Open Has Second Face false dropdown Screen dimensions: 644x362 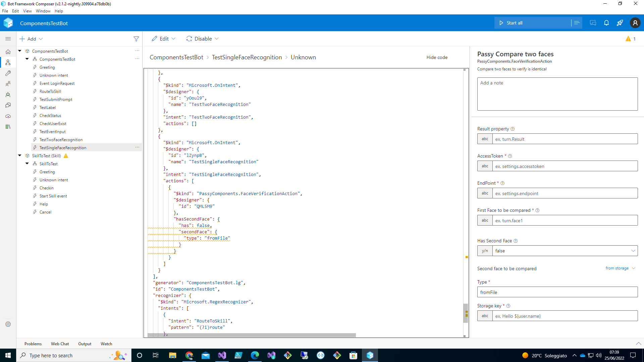coord(565,251)
